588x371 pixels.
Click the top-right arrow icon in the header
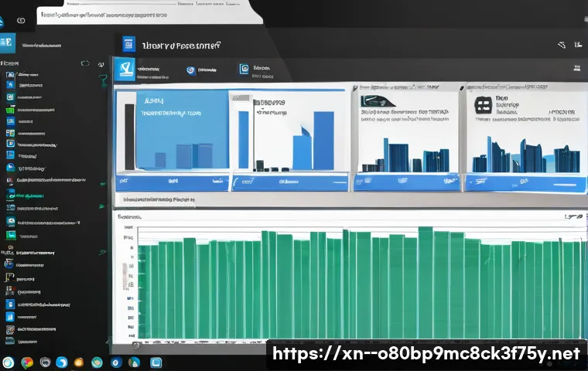click(561, 46)
